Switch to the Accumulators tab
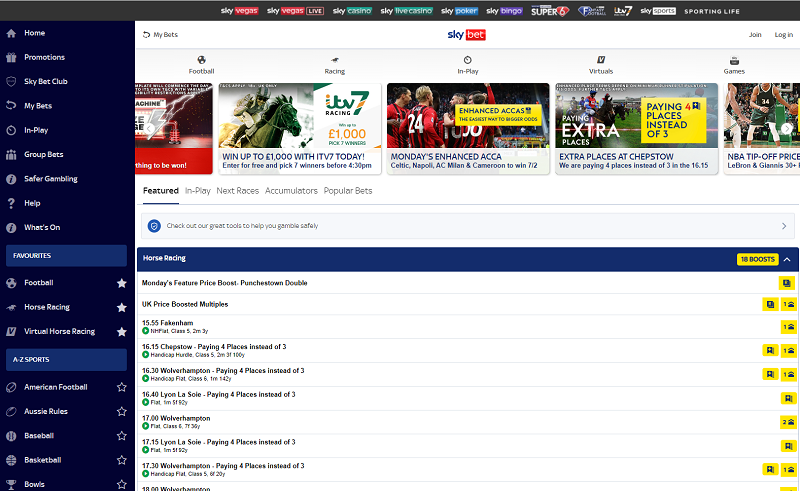 (291, 191)
